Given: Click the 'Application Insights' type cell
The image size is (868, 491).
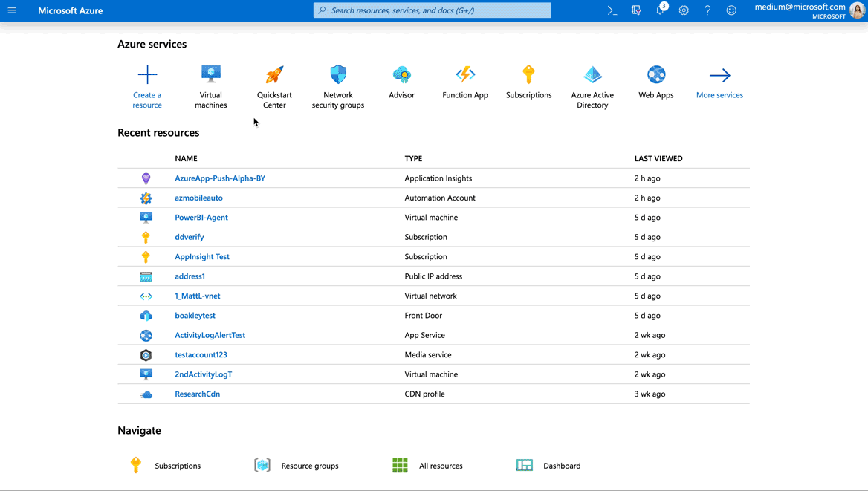Looking at the screenshot, I should (438, 178).
